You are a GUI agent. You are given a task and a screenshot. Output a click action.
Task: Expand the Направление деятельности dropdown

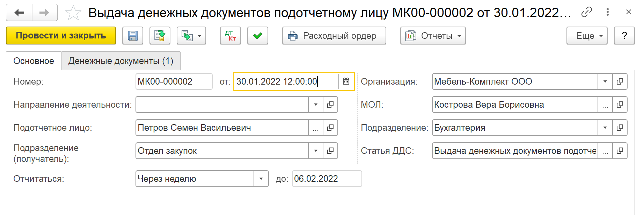click(315, 105)
